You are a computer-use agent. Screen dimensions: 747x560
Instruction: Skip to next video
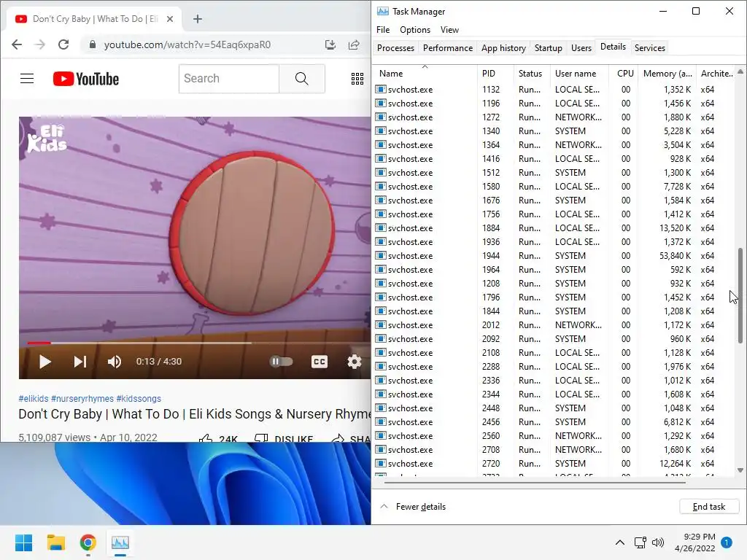click(80, 362)
